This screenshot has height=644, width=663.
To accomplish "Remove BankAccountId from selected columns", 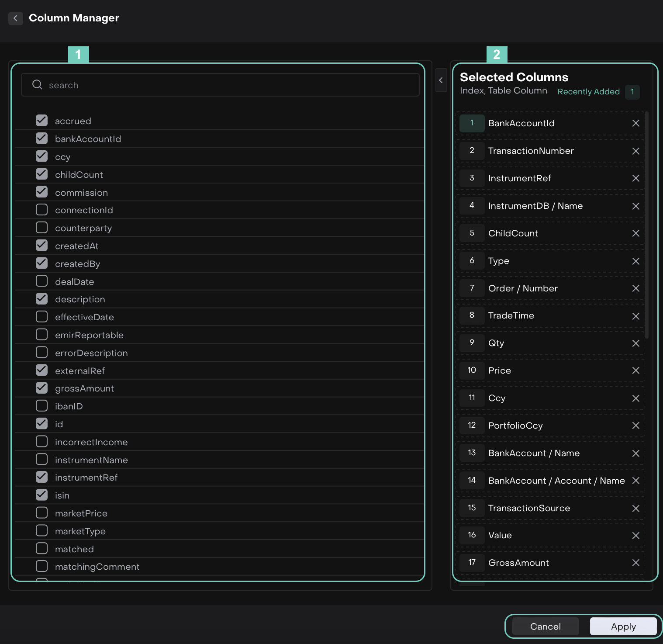I will (635, 123).
